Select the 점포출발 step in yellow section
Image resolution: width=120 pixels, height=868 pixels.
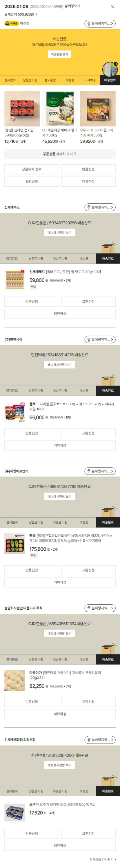50,80
